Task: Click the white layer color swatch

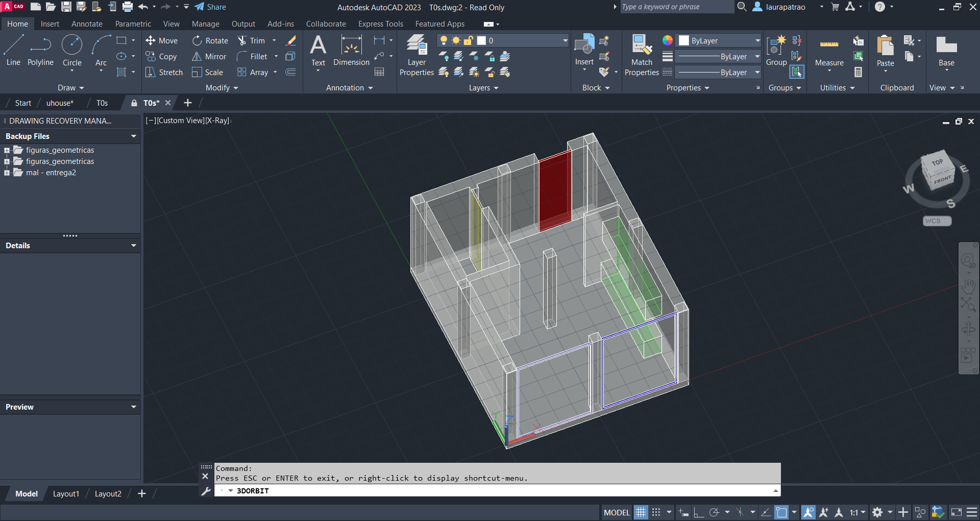Action: (x=481, y=40)
